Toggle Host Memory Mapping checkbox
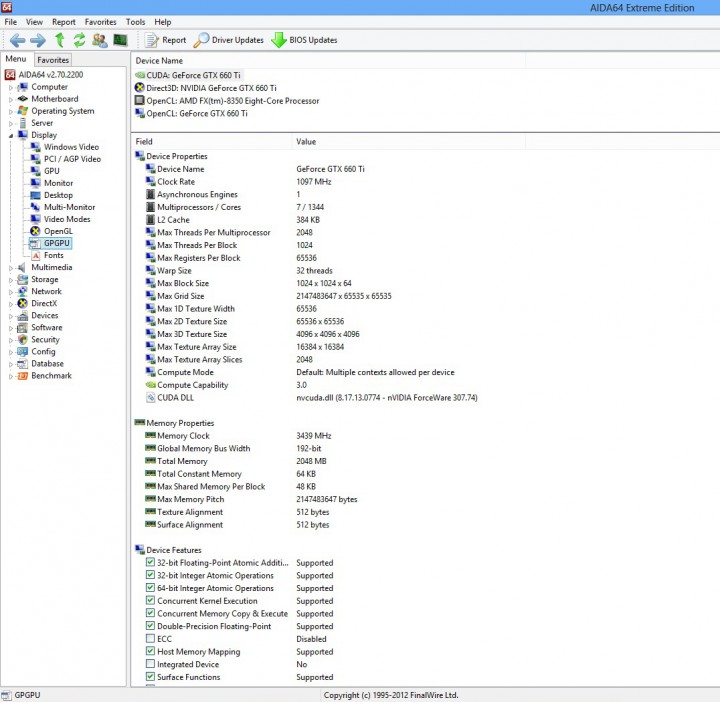The image size is (720, 702). tap(150, 651)
